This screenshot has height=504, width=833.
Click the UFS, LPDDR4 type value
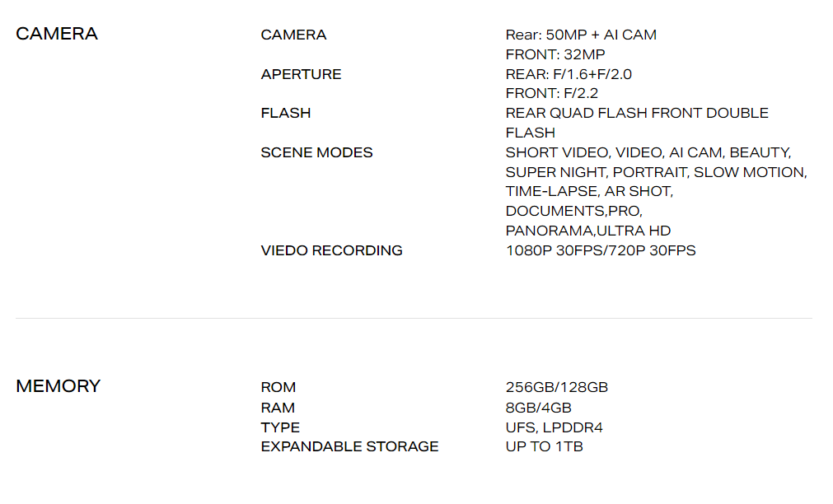tap(554, 427)
